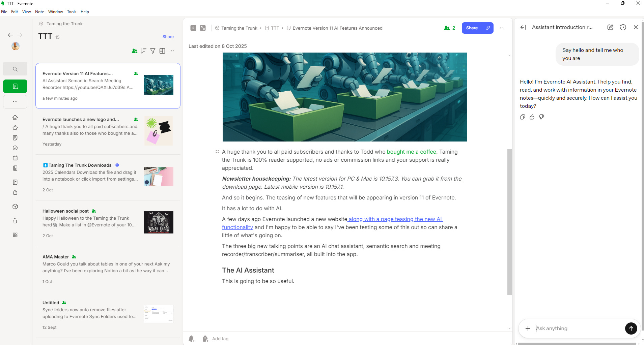Select 'Taming The Trunk Downloads' note
Image resolution: width=644 pixels, height=345 pixels.
[108, 178]
